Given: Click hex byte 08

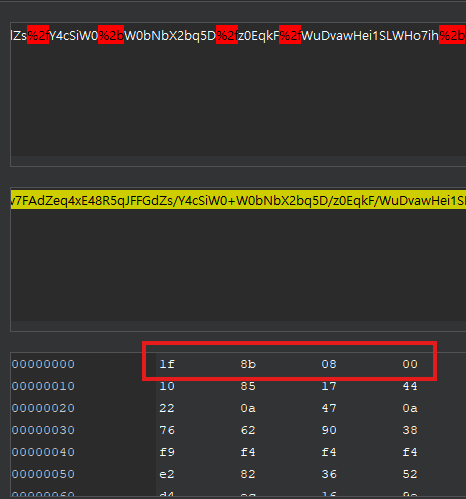Looking at the screenshot, I should tap(329, 364).
